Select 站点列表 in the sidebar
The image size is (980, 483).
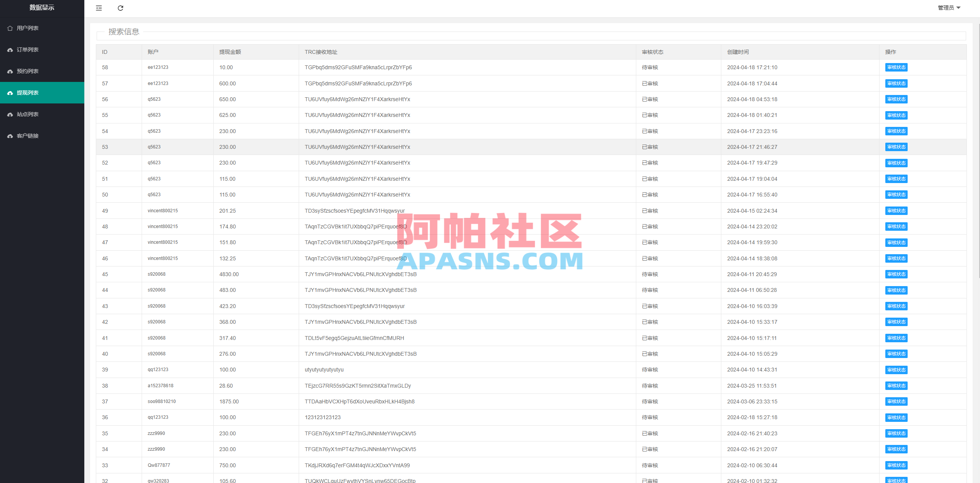[x=27, y=114]
